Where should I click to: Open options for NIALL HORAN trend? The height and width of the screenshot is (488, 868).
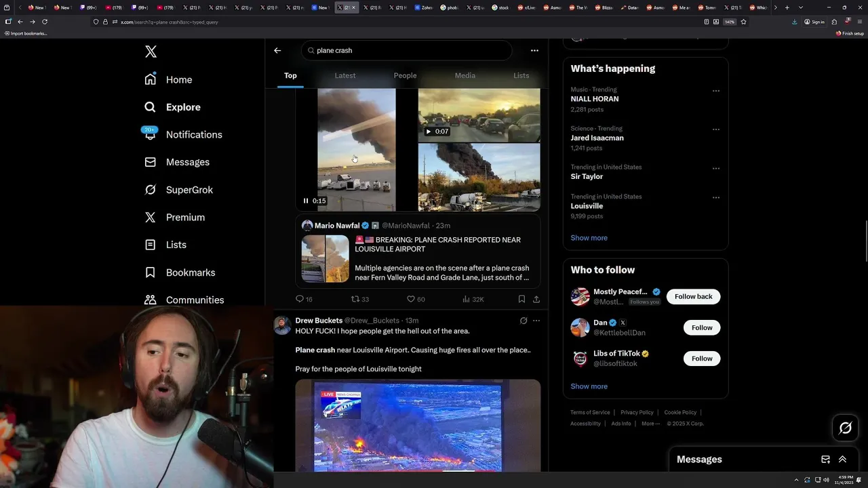point(715,91)
